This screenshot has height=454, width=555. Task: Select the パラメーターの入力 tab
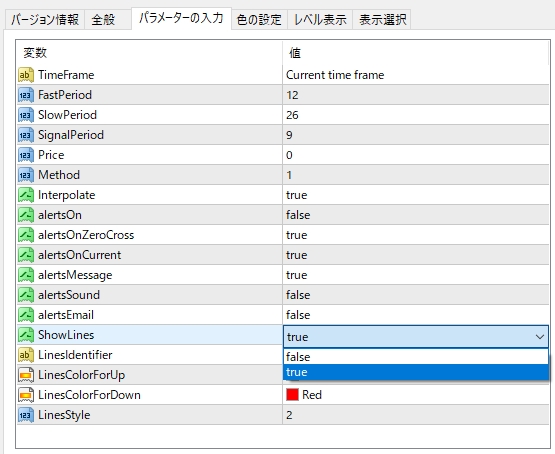click(181, 18)
